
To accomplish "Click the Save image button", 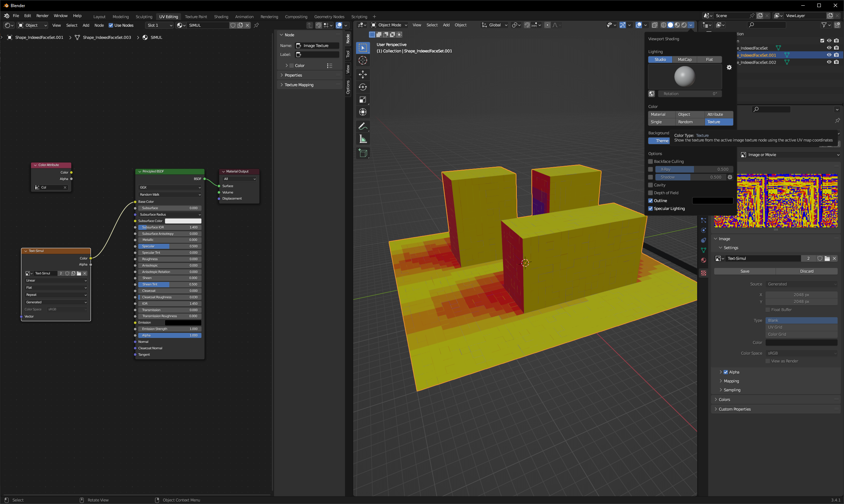I will point(745,271).
